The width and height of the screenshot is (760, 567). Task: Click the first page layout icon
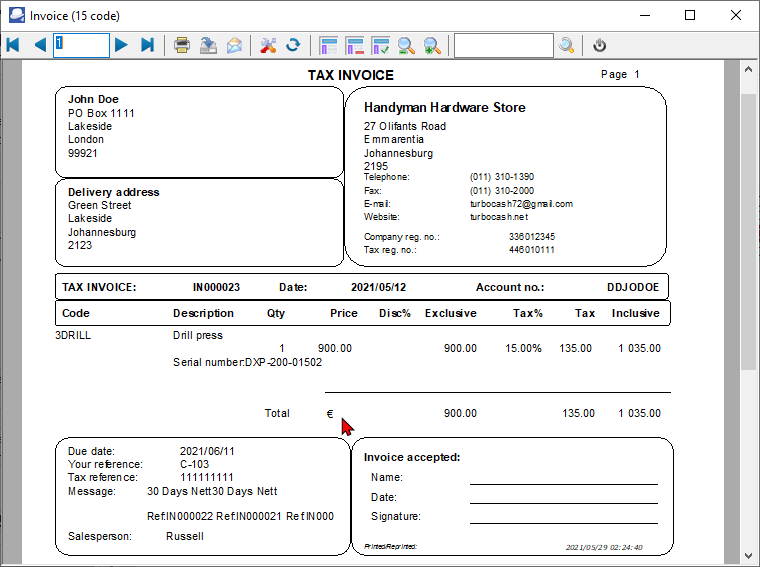[329, 45]
